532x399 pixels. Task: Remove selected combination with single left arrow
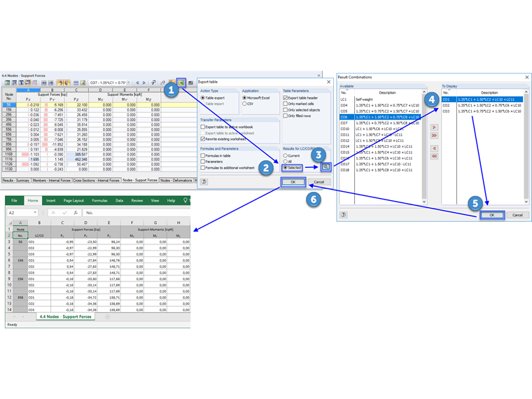click(x=434, y=148)
